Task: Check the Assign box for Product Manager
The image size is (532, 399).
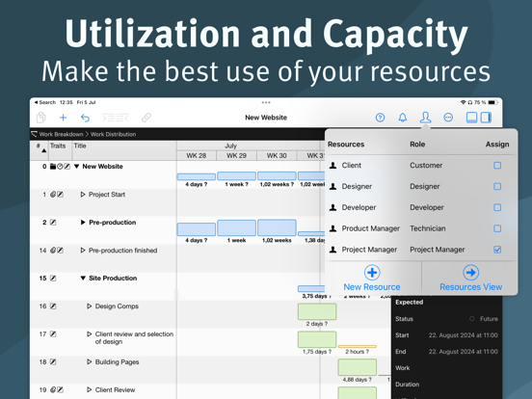Action: (x=497, y=228)
